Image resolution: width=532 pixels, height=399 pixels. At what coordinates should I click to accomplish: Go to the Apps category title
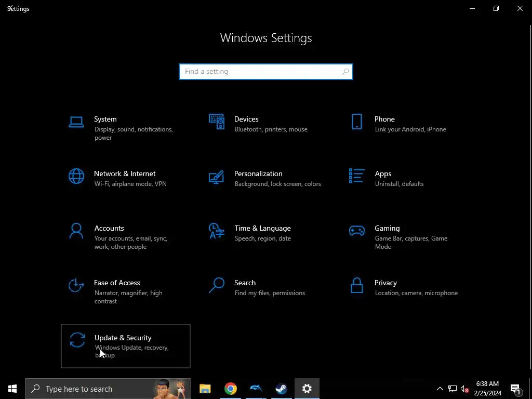[383, 174]
